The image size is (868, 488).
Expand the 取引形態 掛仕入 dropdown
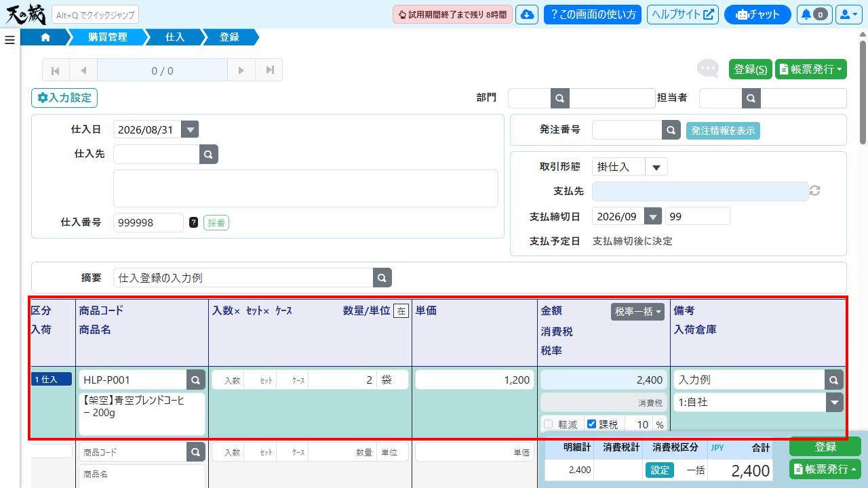(656, 167)
